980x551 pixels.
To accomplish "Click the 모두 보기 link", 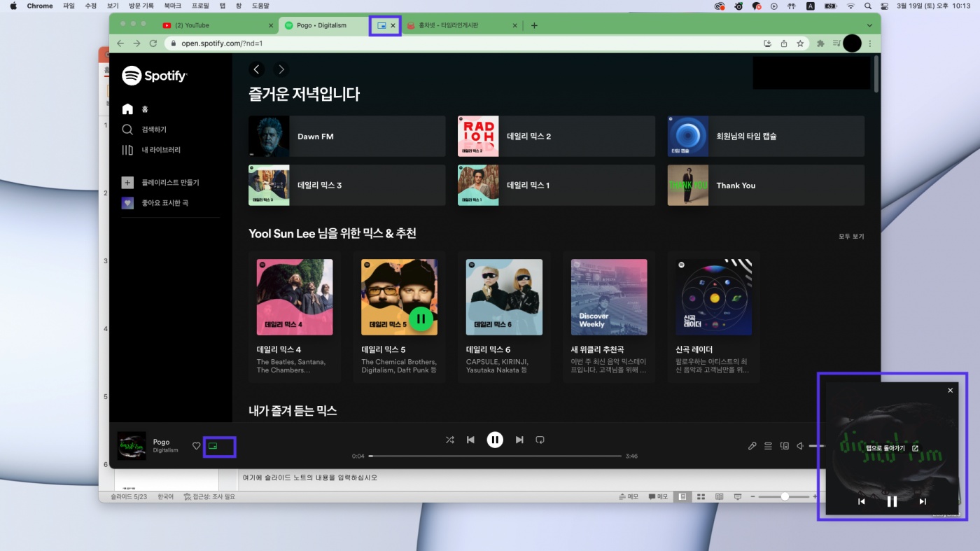I will click(851, 237).
